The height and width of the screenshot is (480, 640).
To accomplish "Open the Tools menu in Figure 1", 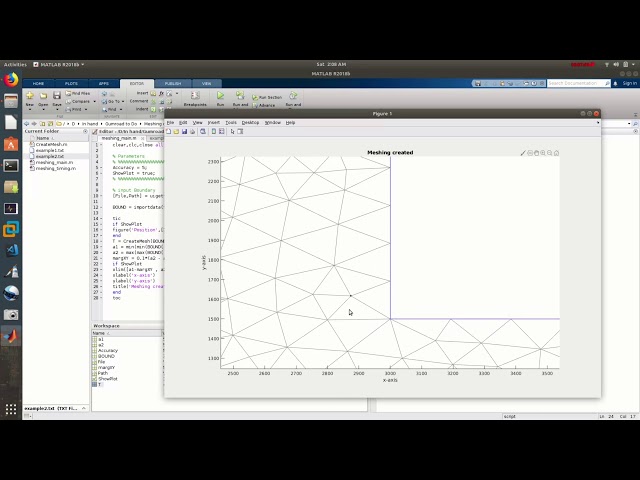I will tap(231, 122).
